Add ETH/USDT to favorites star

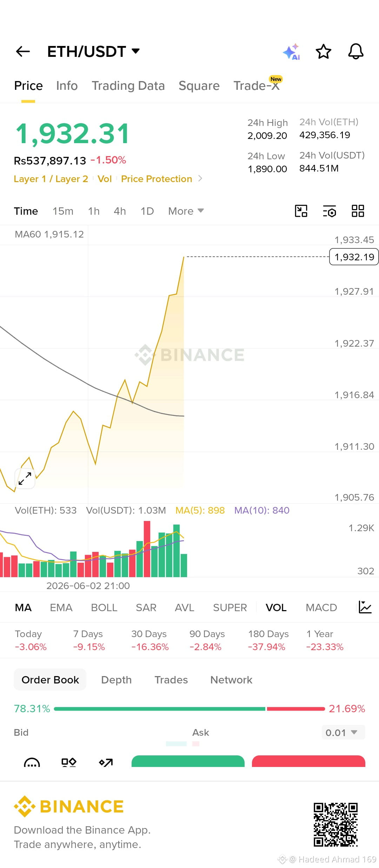[x=324, y=52]
